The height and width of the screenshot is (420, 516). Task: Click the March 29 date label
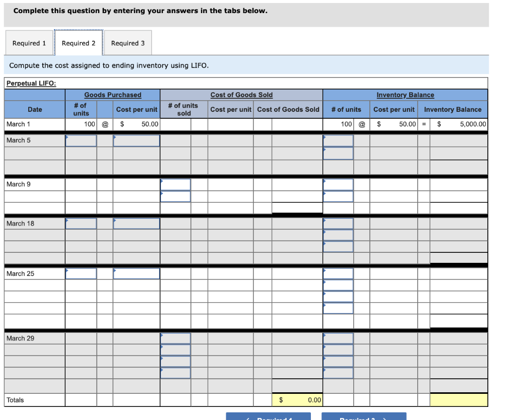coord(20,338)
